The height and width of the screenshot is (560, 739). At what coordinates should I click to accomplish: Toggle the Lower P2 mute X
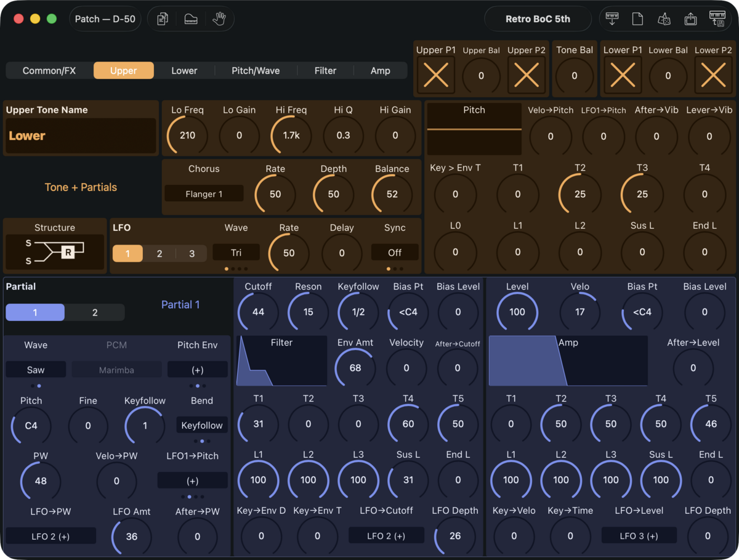pyautogui.click(x=713, y=75)
